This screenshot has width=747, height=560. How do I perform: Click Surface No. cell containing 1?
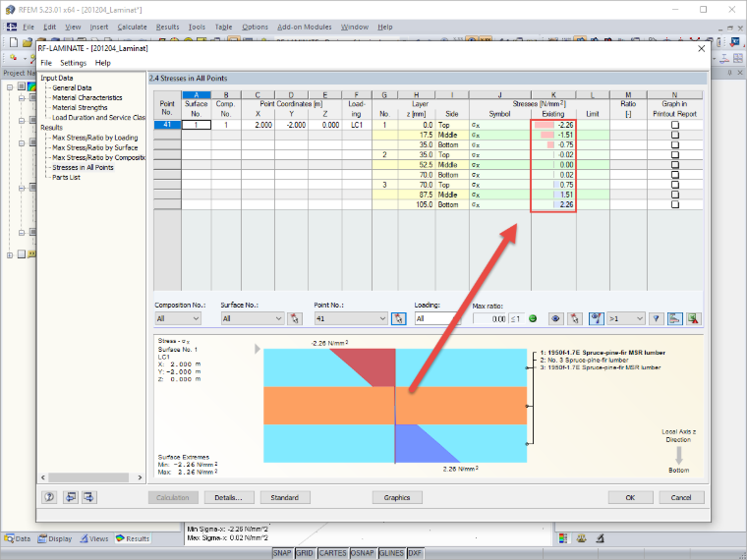pyautogui.click(x=196, y=125)
